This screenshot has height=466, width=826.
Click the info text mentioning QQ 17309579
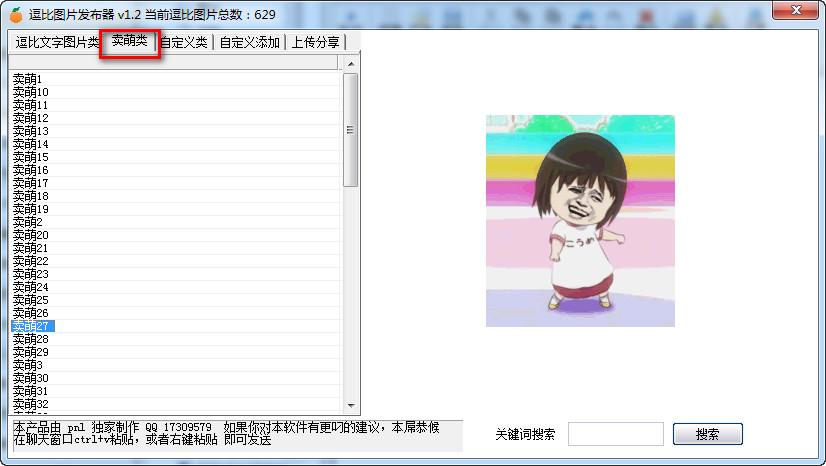(x=226, y=433)
